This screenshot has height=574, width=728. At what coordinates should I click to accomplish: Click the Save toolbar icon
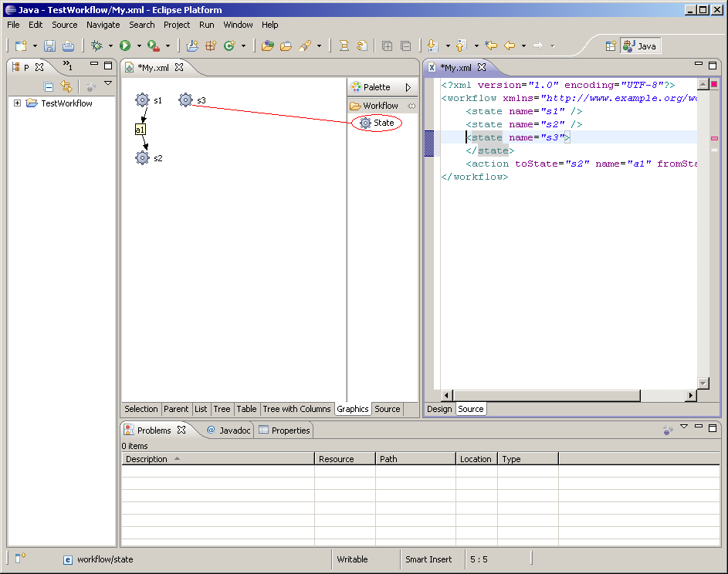point(49,46)
